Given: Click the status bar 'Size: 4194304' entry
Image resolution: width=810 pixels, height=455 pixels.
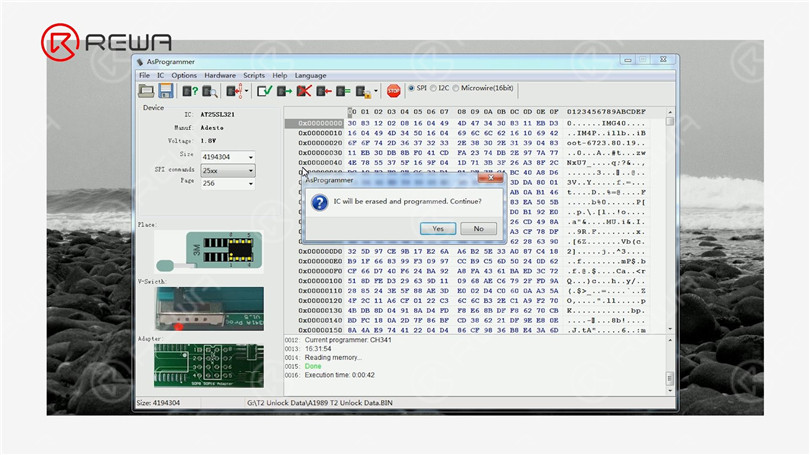Looking at the screenshot, I should coord(158,403).
